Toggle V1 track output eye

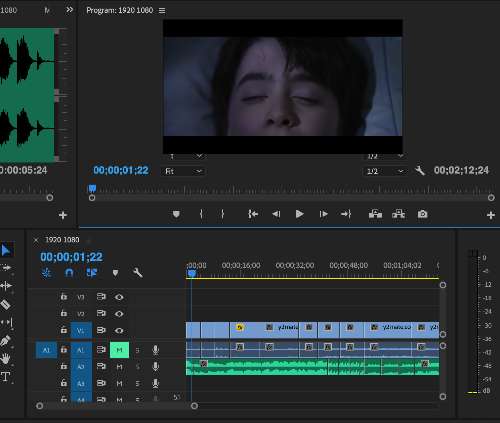119,330
